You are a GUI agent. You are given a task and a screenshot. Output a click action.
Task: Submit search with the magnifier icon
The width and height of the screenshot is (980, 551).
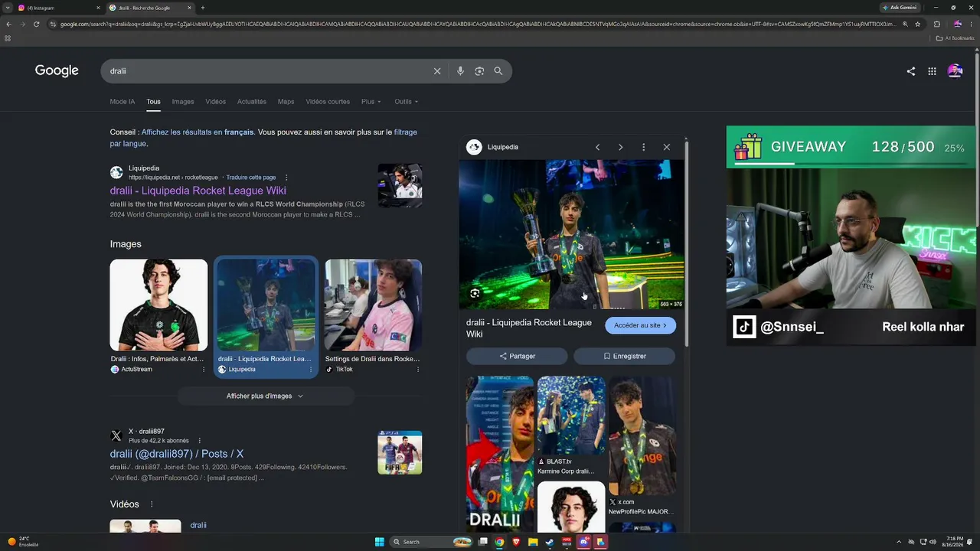coord(498,71)
